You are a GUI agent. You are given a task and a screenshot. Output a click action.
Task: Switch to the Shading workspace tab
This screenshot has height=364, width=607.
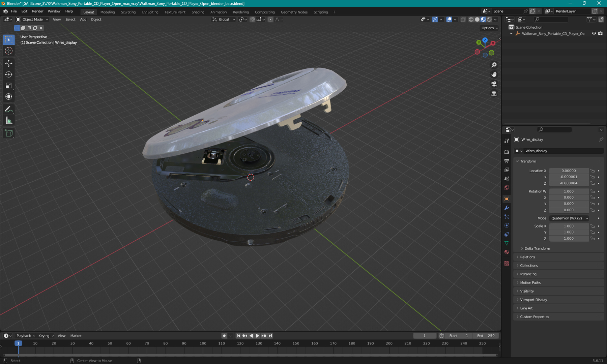(198, 12)
